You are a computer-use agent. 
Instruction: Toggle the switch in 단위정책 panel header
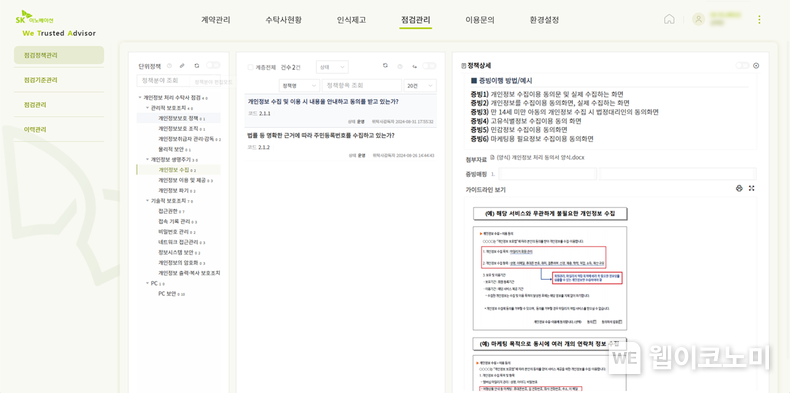coord(213,65)
